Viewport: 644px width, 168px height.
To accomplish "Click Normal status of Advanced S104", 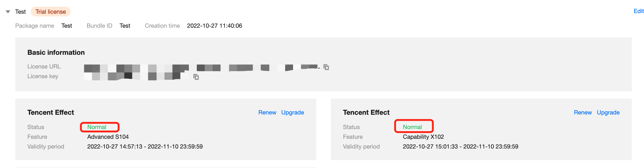I will [x=97, y=127].
